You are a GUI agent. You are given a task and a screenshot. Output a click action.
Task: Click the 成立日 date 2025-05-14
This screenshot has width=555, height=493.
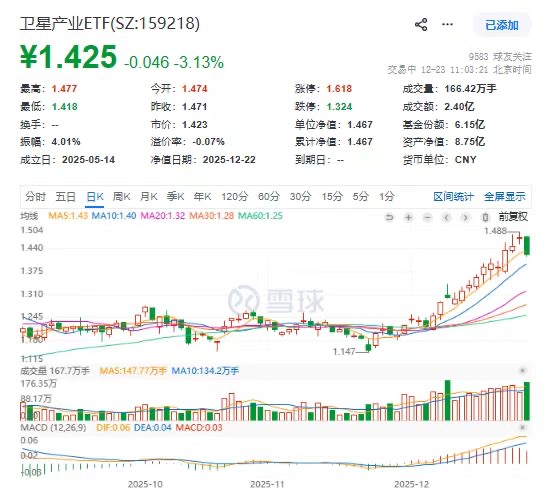pos(88,160)
